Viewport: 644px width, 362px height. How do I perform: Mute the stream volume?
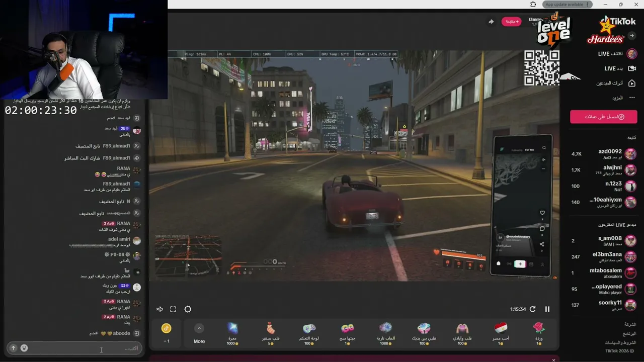[159, 309]
